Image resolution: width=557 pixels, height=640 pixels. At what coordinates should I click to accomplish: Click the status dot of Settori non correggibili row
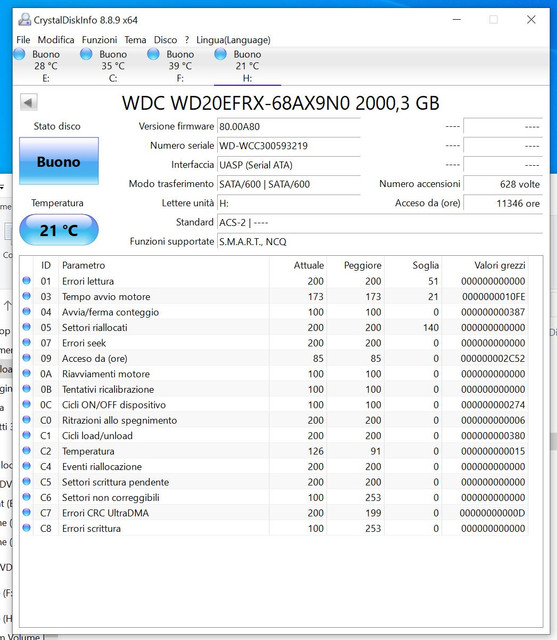pos(27,497)
